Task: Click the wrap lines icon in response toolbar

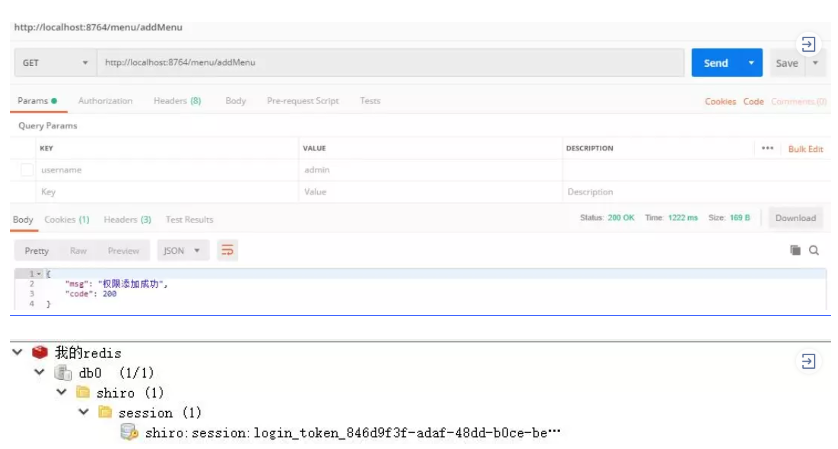Action: pyautogui.click(x=228, y=250)
